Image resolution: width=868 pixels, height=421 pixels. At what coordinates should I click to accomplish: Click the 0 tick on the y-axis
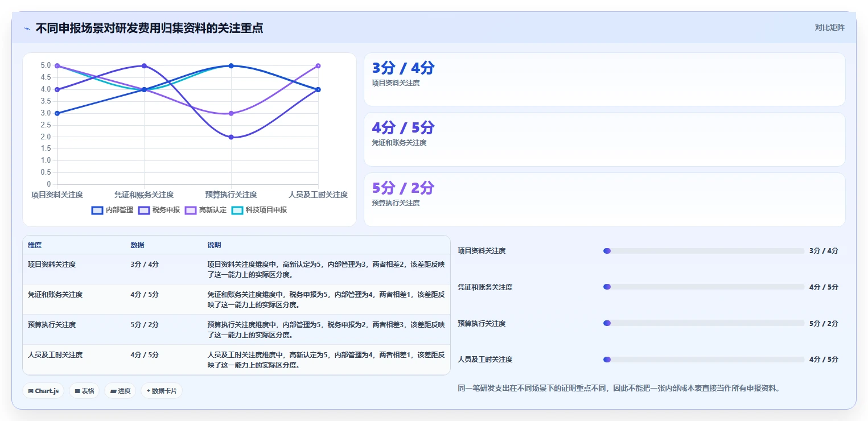click(49, 184)
